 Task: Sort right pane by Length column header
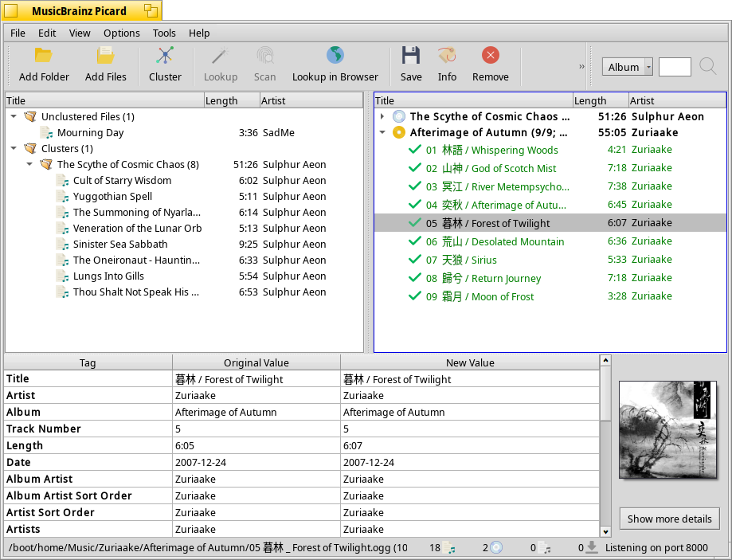(x=601, y=100)
